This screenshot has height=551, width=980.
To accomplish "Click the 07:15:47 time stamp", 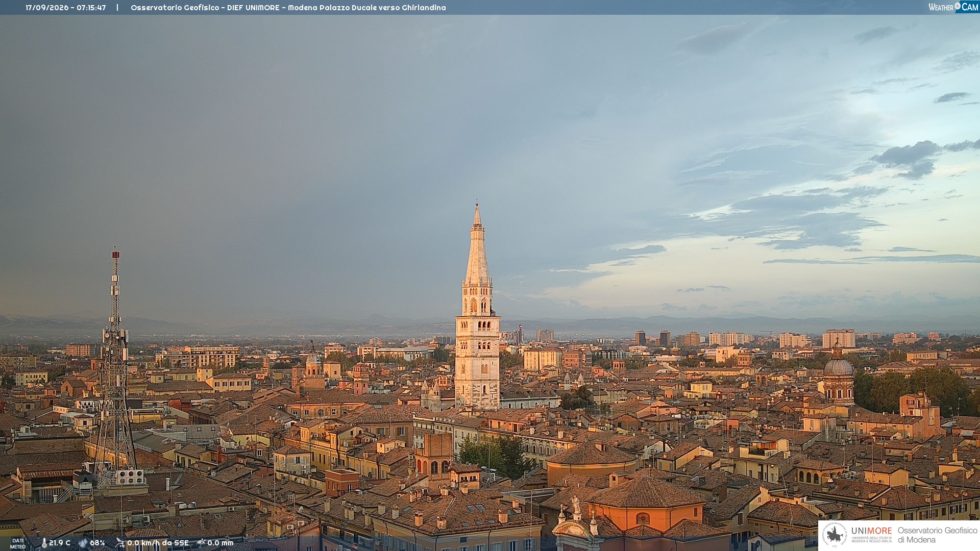I will click(91, 8).
